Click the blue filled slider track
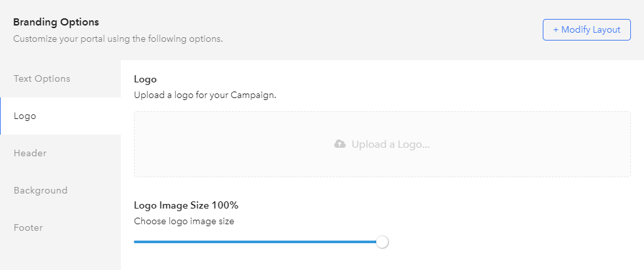This screenshot has height=270, width=644. pos(255,242)
